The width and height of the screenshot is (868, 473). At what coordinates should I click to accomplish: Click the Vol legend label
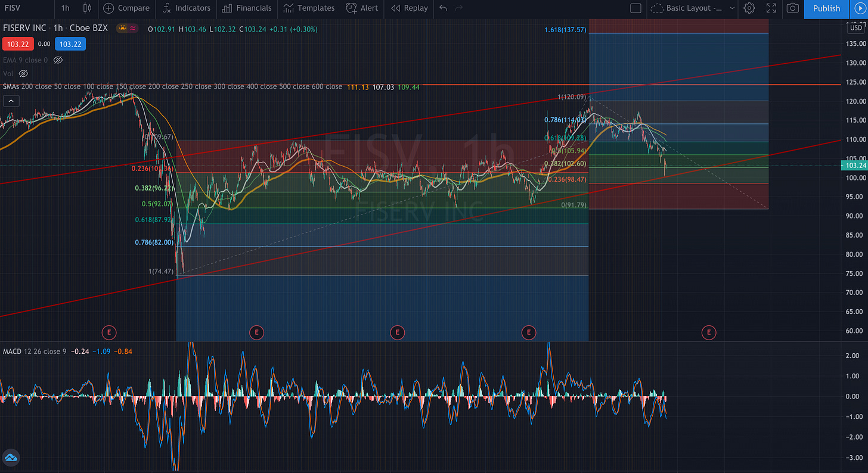click(x=8, y=73)
